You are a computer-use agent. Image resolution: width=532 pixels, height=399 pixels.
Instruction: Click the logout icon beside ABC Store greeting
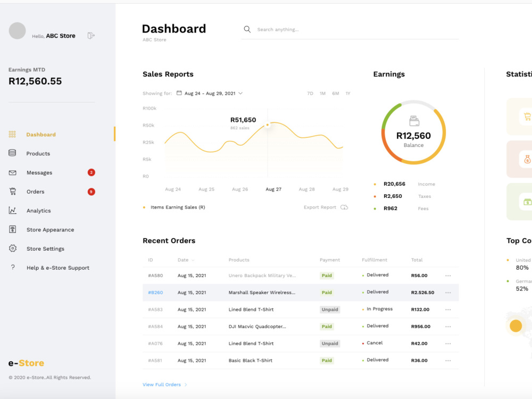coord(91,36)
